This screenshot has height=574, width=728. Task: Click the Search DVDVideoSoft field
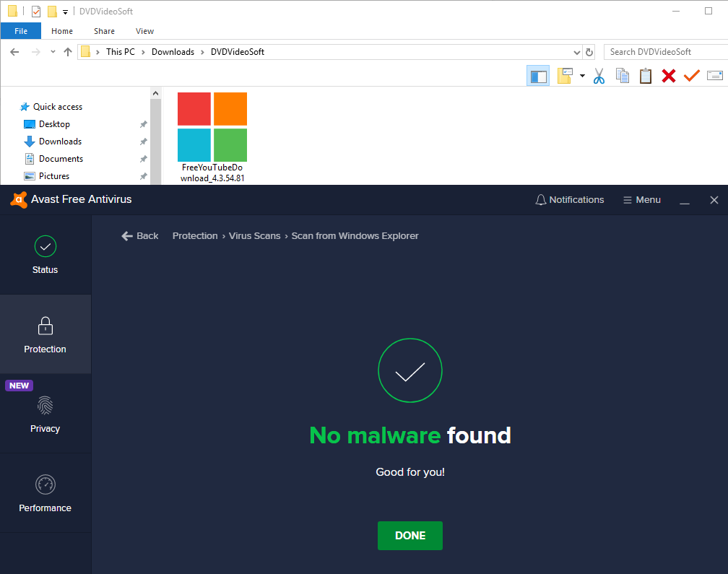[666, 52]
